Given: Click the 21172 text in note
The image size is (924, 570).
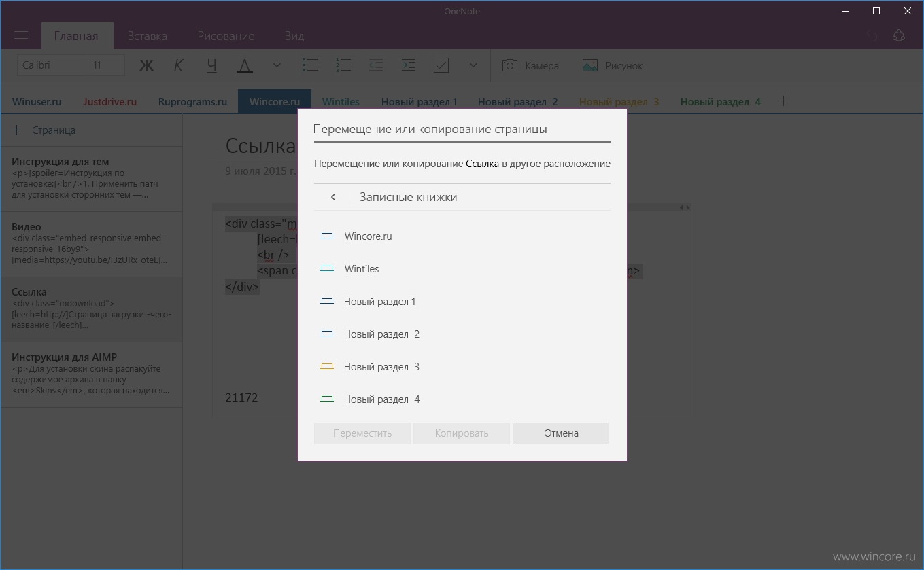Looking at the screenshot, I should 241,397.
